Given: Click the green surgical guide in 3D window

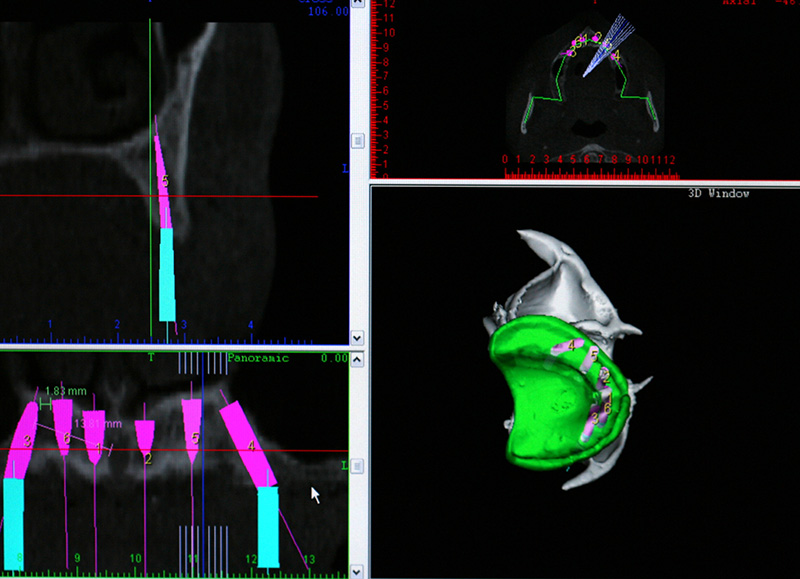Looking at the screenshot, I should (x=530, y=400).
